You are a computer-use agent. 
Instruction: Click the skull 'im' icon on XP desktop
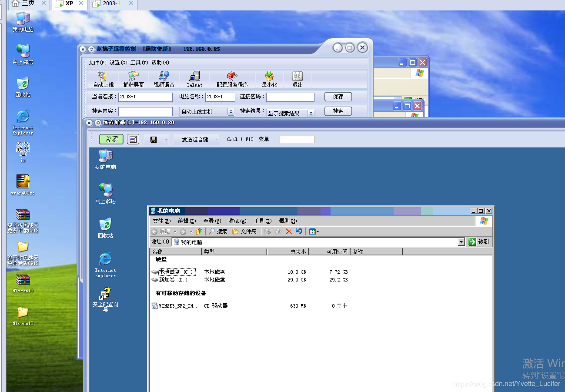click(x=23, y=152)
